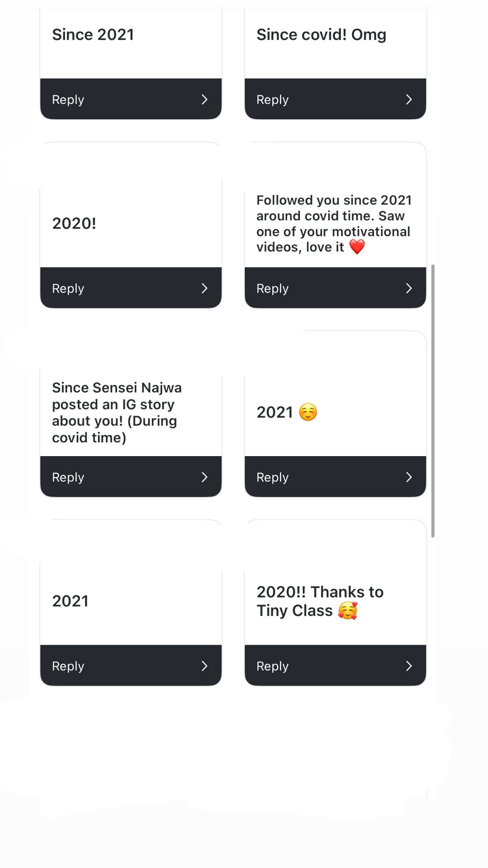Screen dimensions: 488x868
Task: Select the "2020!! Thanks to Tiny Class" text
Action: pyautogui.click(x=319, y=601)
